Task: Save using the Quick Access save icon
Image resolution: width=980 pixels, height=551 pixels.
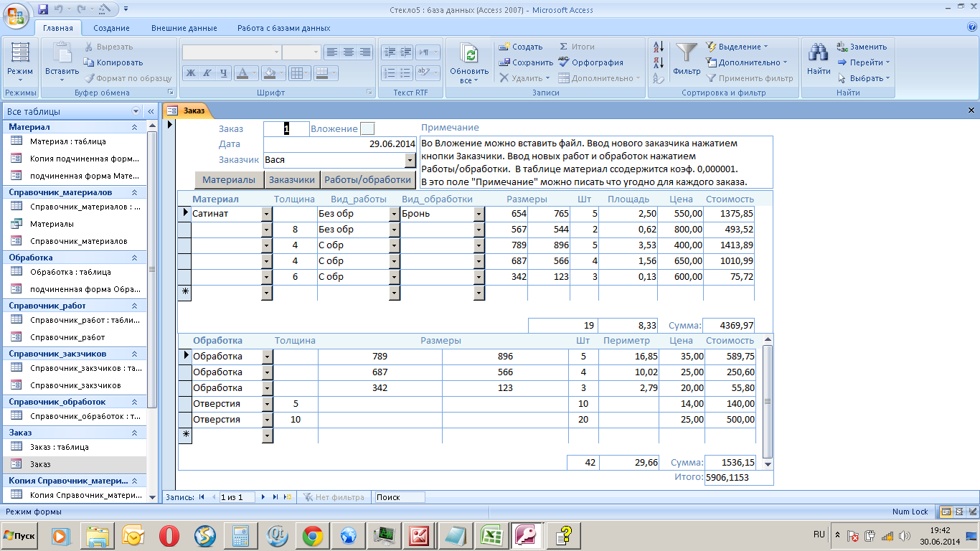Action: coord(42,9)
